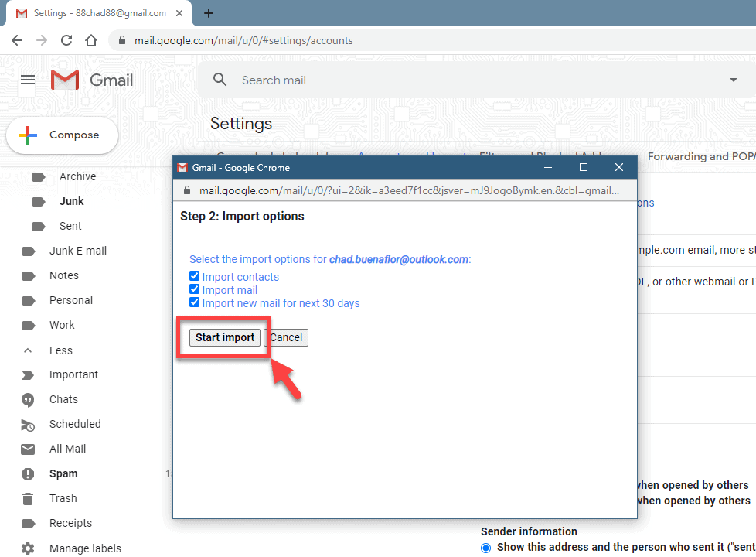756x557 pixels.
Task: Close the Gmail popup window
Action: tap(619, 167)
